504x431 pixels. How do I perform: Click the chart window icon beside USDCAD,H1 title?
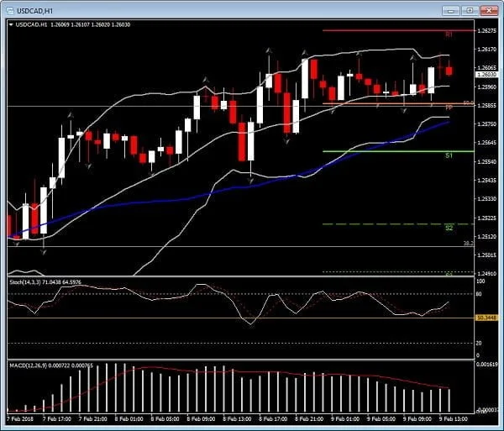(10, 11)
